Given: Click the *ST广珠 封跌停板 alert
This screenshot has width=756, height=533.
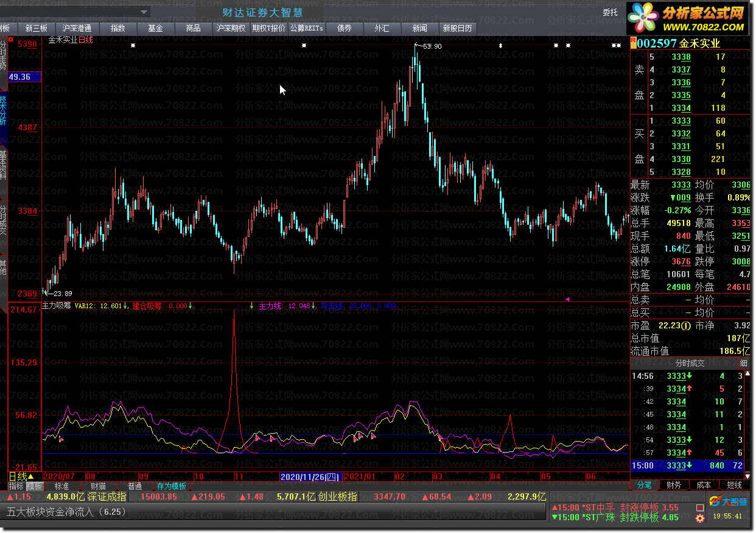Looking at the screenshot, I should coord(614,517).
